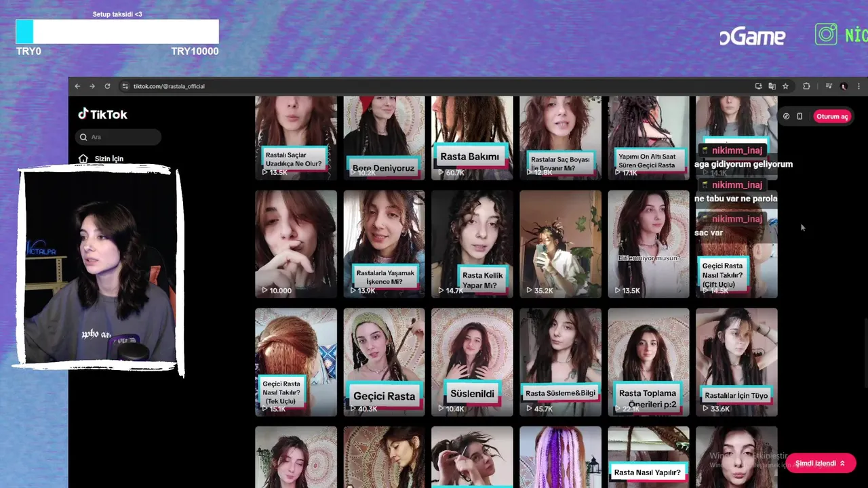Click the browser forward arrow

point(92,86)
